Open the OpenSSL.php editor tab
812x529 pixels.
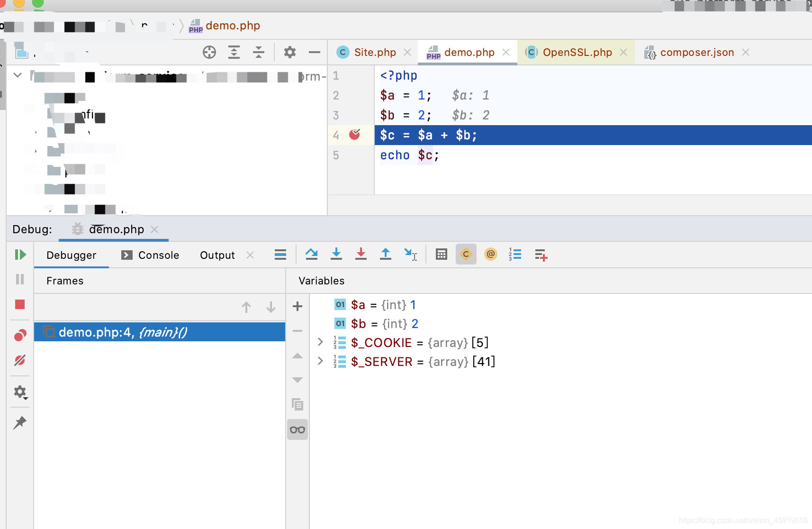577,52
